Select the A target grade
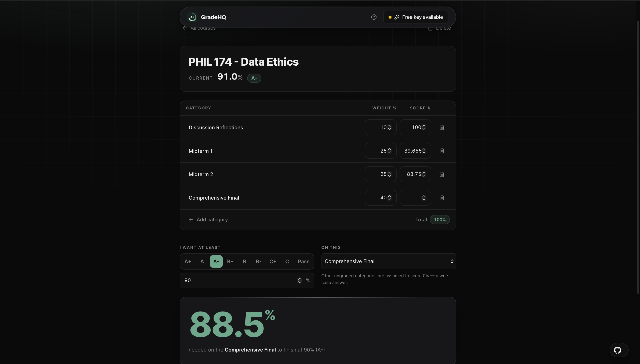The image size is (640, 364). click(x=202, y=262)
